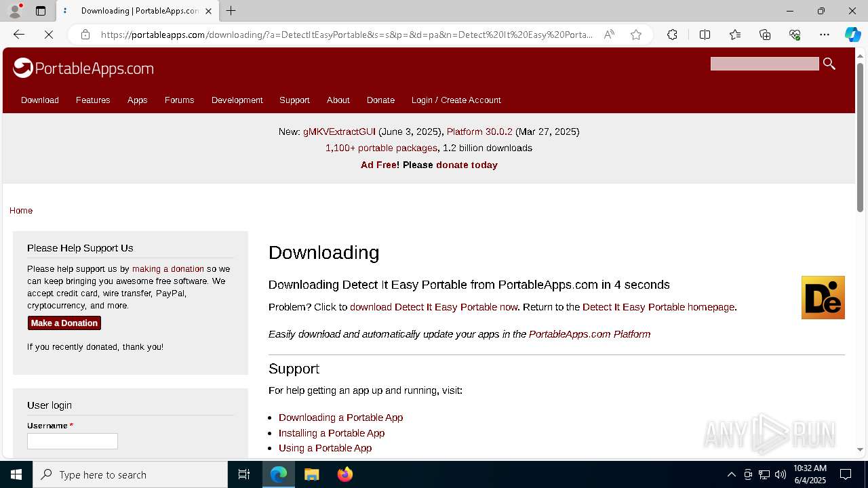Launch Firefox from taskbar
868x488 pixels.
tap(344, 474)
